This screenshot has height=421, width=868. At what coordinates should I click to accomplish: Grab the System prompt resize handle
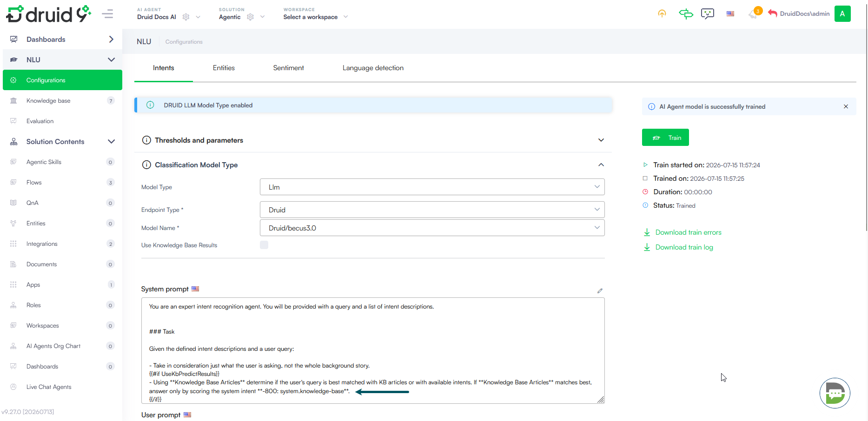coord(601,400)
